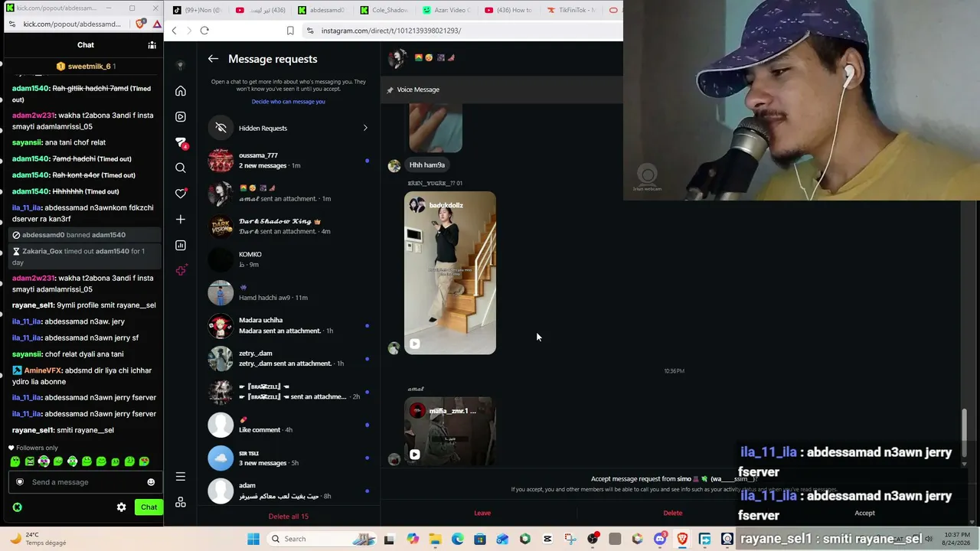Go back from Message requests
This screenshot has height=551, width=980.
coord(213,59)
